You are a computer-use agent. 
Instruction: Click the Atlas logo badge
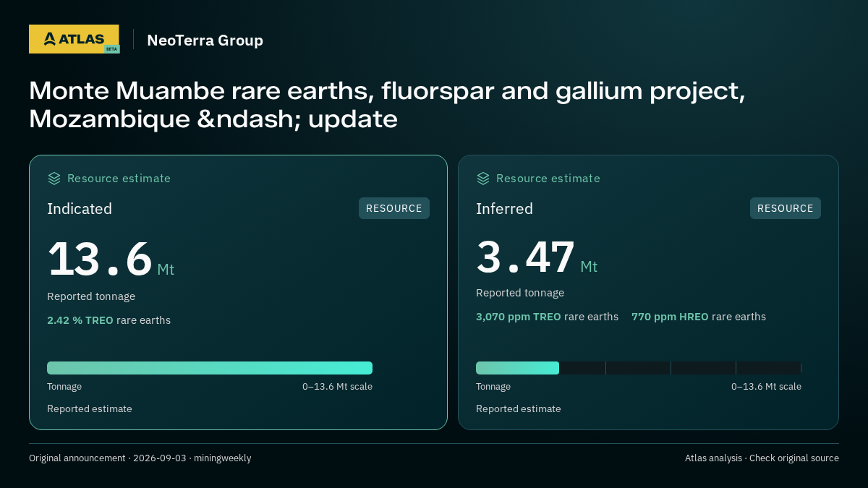tap(74, 39)
